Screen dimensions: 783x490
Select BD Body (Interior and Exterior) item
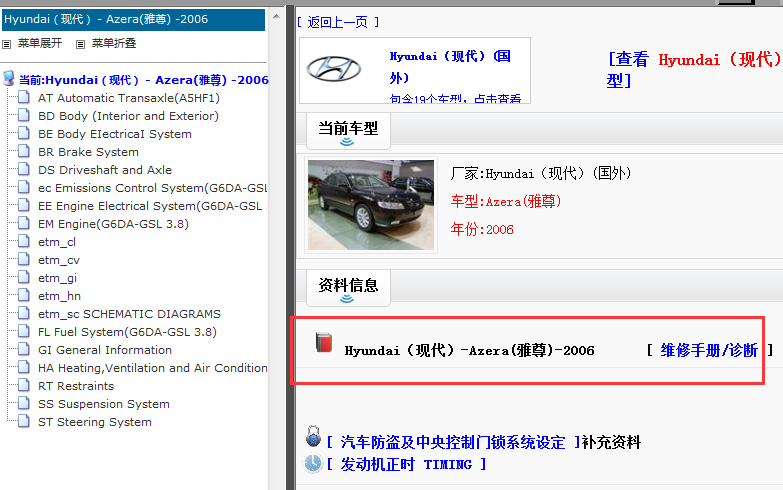click(x=128, y=116)
